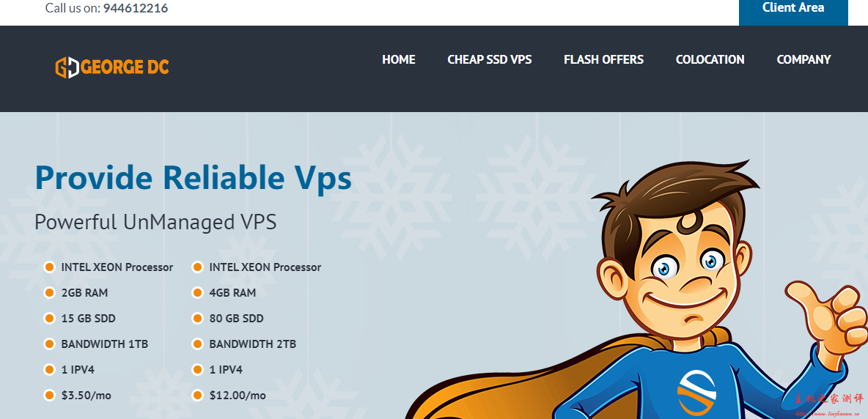Click orange bullet next to 80 GB SDD
The height and width of the screenshot is (419, 868).
coord(197,319)
